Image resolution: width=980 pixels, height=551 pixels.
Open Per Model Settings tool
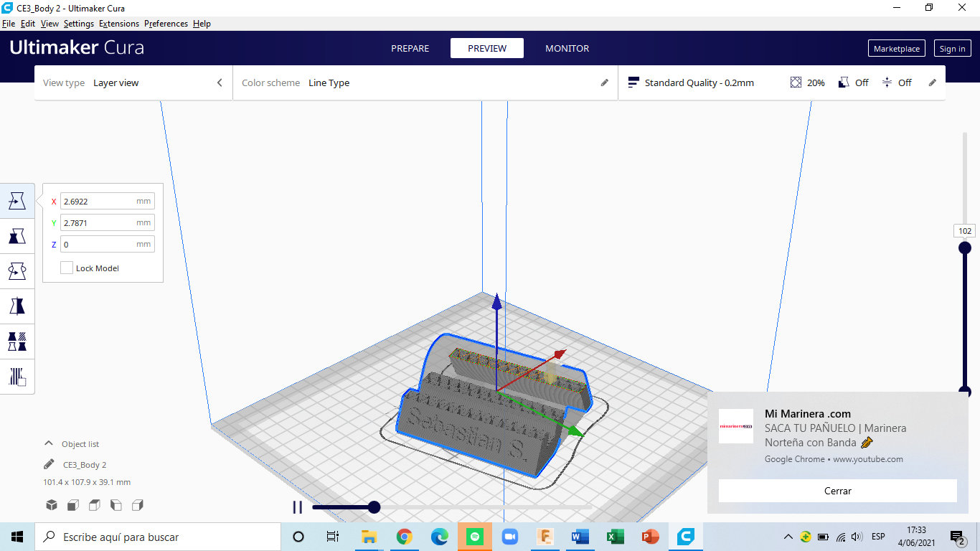(x=17, y=342)
